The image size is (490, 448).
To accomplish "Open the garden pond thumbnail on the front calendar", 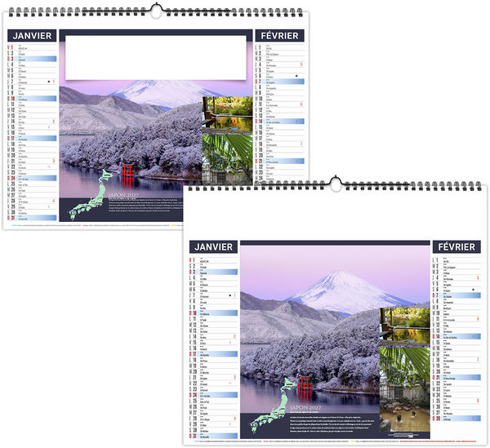I will [x=405, y=326].
